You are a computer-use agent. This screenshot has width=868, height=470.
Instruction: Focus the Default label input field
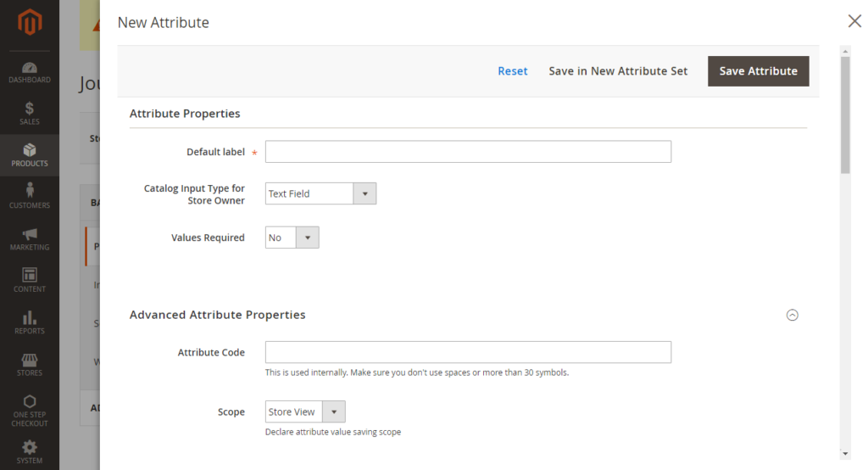[x=468, y=151]
